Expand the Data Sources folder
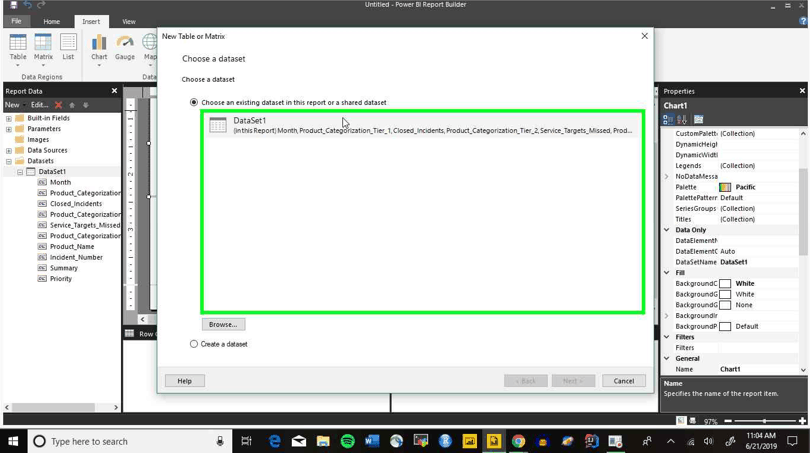The image size is (810, 454). click(x=9, y=150)
